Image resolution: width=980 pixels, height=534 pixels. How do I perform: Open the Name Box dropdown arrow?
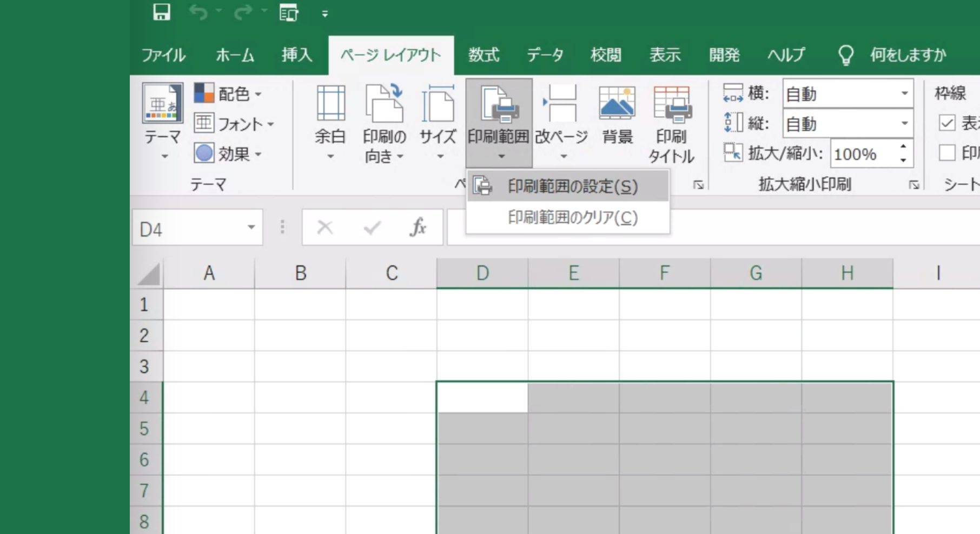pyautogui.click(x=251, y=228)
